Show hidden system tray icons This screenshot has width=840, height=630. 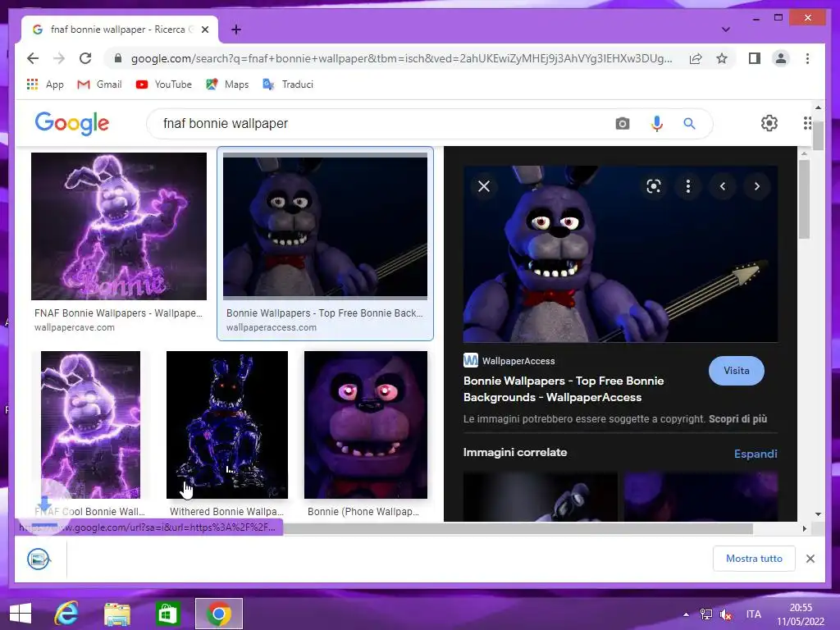coord(686,614)
